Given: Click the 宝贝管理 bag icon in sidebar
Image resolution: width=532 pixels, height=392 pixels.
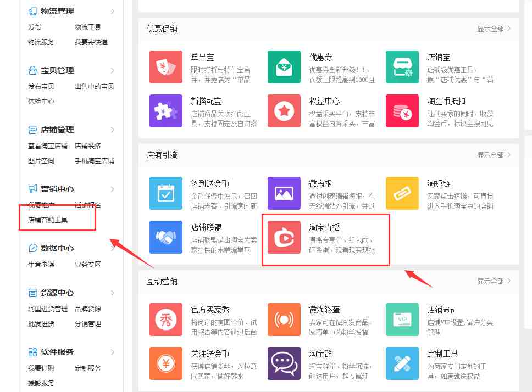Looking at the screenshot, I should [32, 70].
